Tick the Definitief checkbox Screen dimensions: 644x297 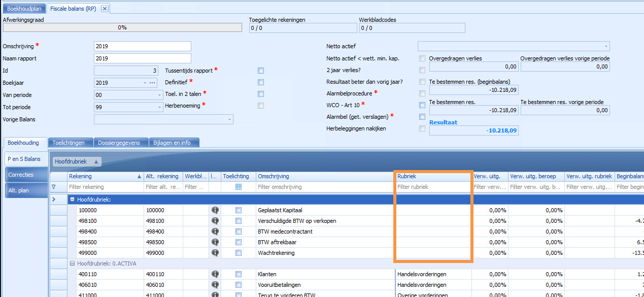coord(261,82)
